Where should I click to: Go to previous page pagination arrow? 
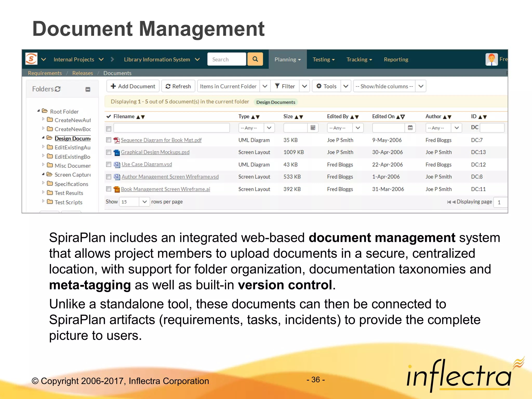tap(454, 202)
